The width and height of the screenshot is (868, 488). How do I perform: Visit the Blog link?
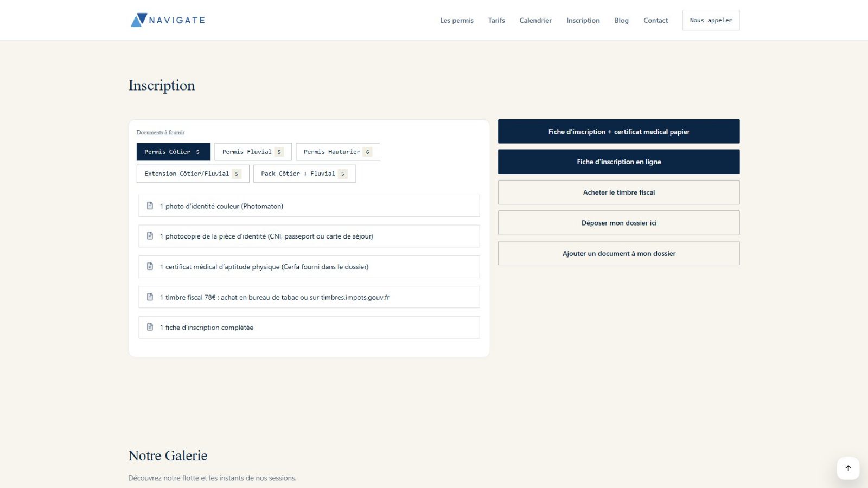(x=622, y=21)
